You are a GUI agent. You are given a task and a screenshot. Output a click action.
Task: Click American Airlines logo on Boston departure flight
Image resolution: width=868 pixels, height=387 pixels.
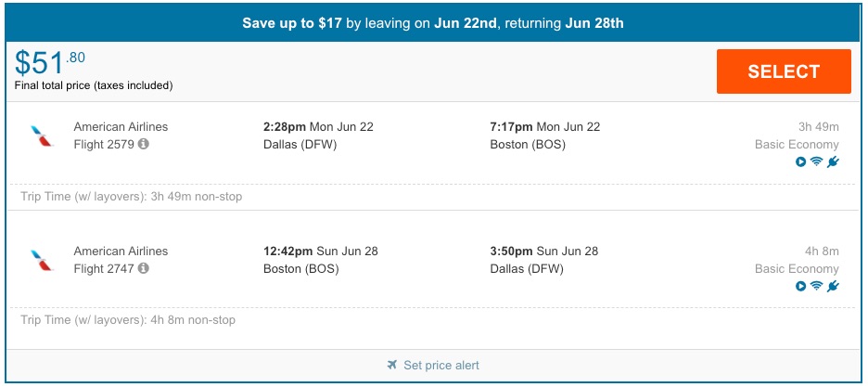[42, 260]
